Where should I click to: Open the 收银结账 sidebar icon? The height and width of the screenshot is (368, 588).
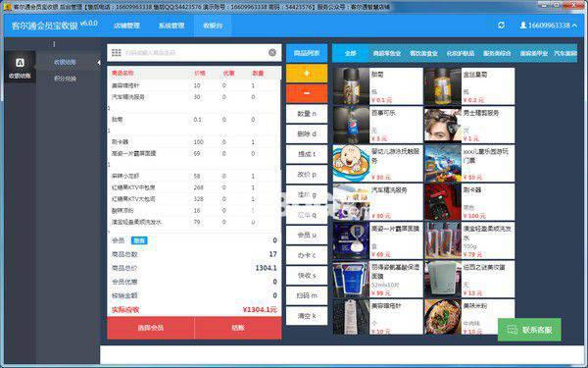pos(21,67)
